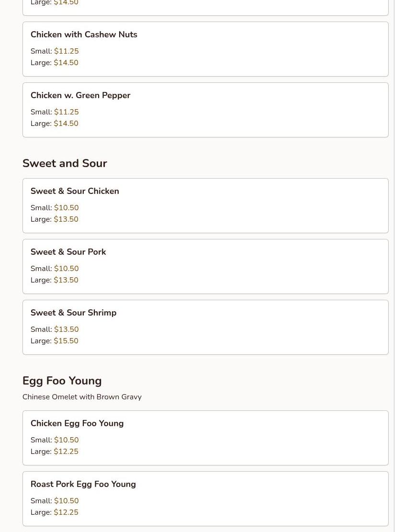404x532 pixels.
Task: Open the Chicken Egg Foo Young item
Action: [x=77, y=423]
